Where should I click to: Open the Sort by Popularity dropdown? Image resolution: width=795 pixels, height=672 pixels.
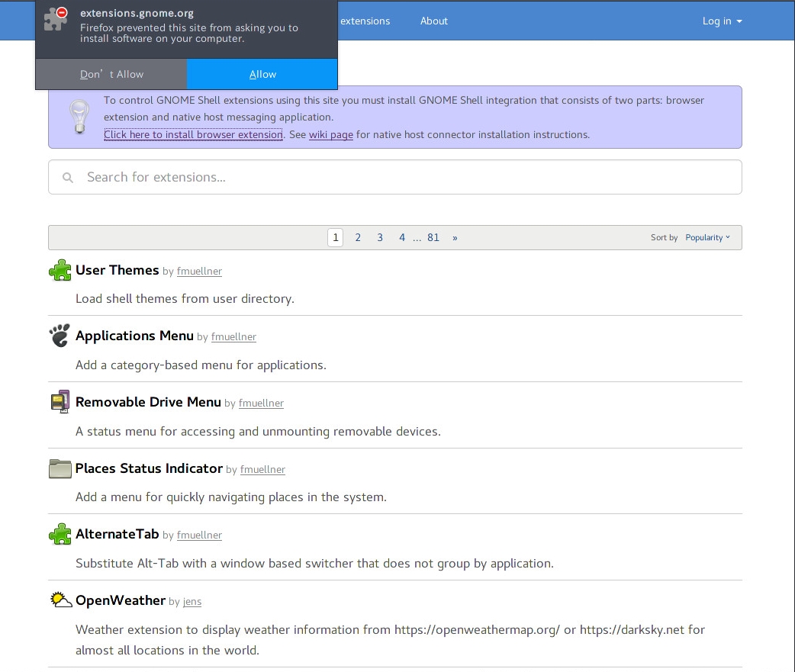point(708,237)
